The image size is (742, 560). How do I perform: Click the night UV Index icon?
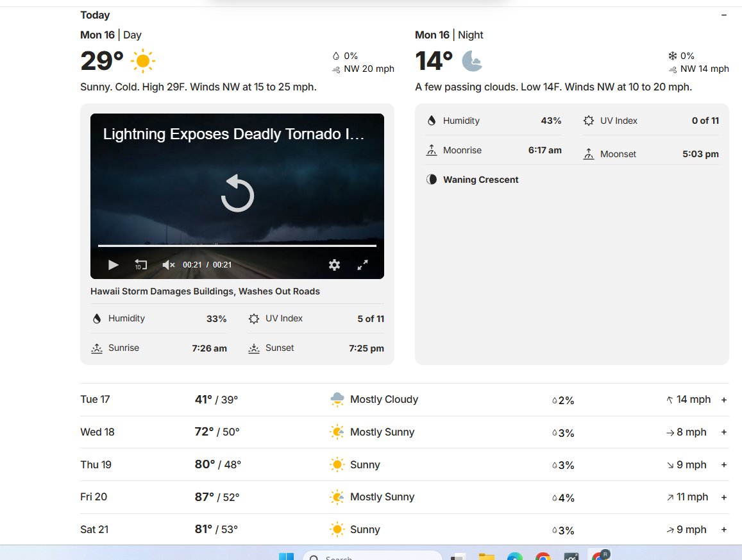[x=588, y=121]
